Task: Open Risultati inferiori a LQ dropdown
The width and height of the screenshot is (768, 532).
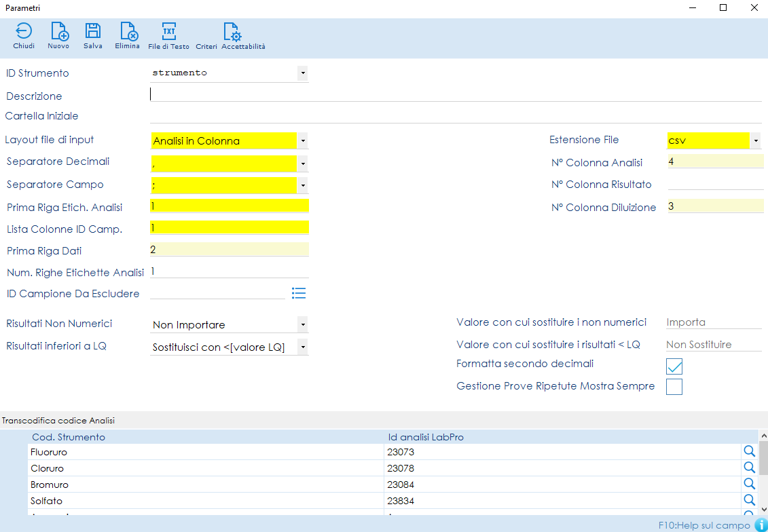Action: tap(303, 347)
